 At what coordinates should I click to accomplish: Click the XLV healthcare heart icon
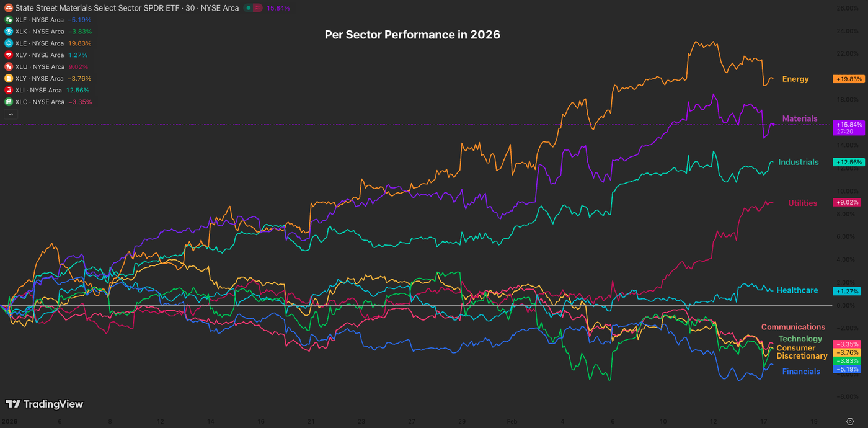tap(9, 55)
